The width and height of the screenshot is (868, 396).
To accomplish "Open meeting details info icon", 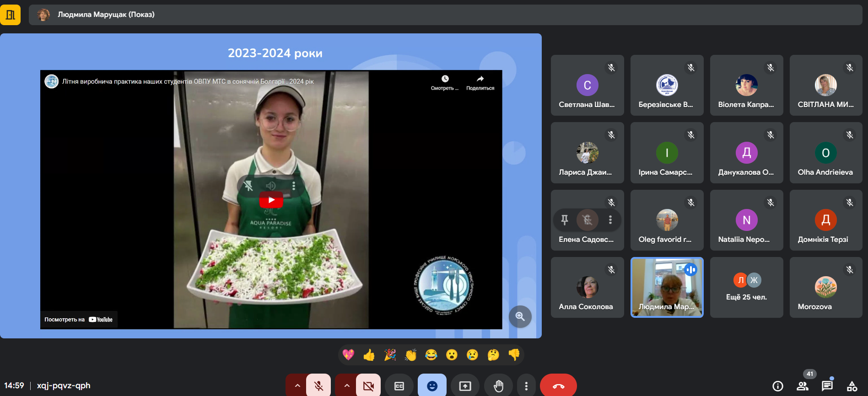I will click(778, 386).
